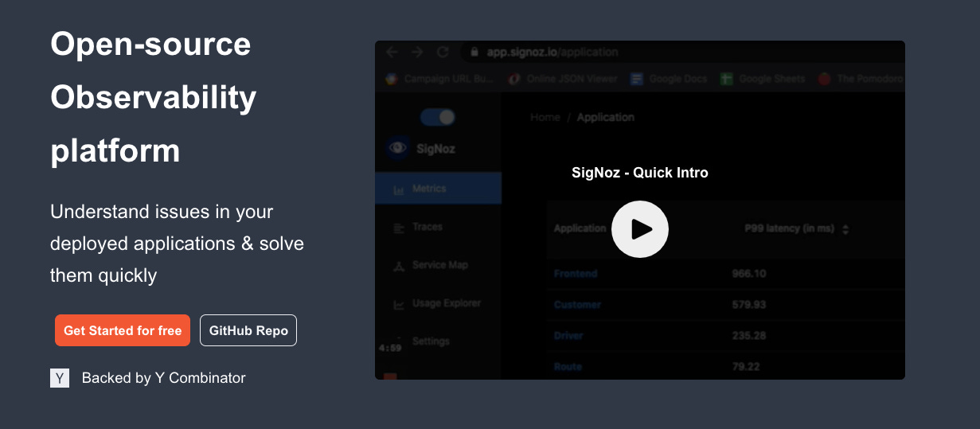Click Home in the breadcrumb
Screen dimensions: 980x429
[x=545, y=117]
